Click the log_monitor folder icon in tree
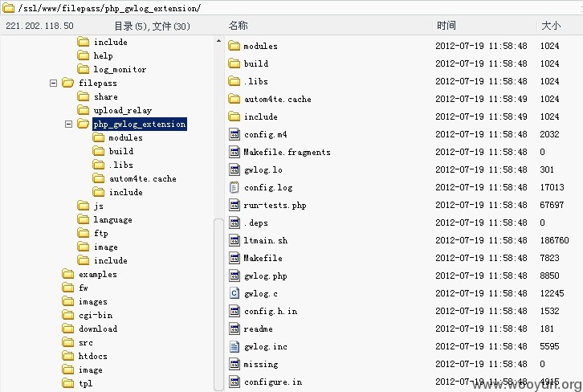The height and width of the screenshot is (392, 583). tap(84, 69)
